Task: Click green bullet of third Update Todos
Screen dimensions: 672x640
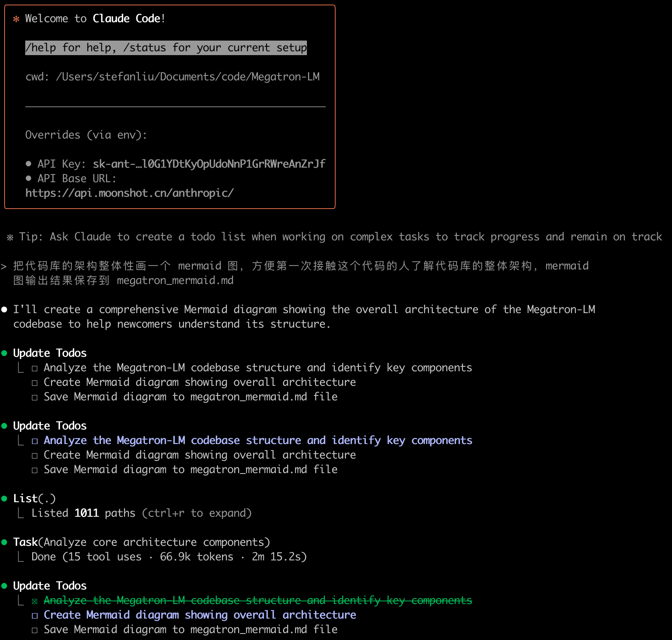Action: [x=4, y=586]
